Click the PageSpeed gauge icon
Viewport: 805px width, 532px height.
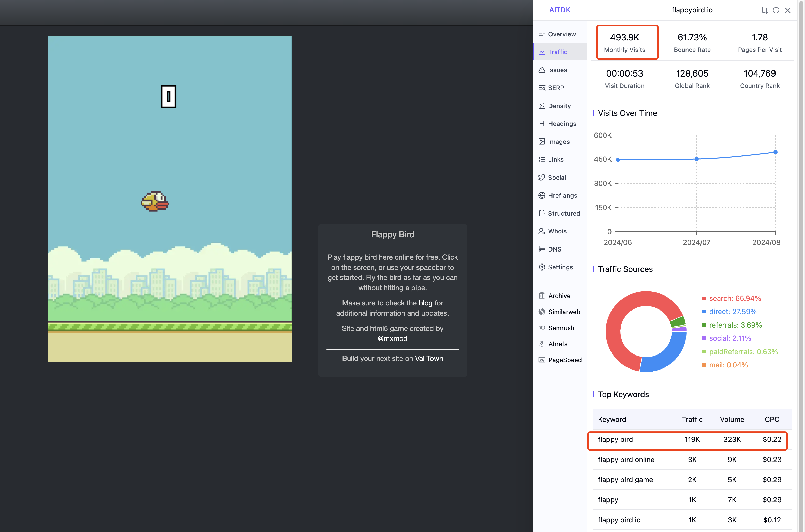(542, 360)
